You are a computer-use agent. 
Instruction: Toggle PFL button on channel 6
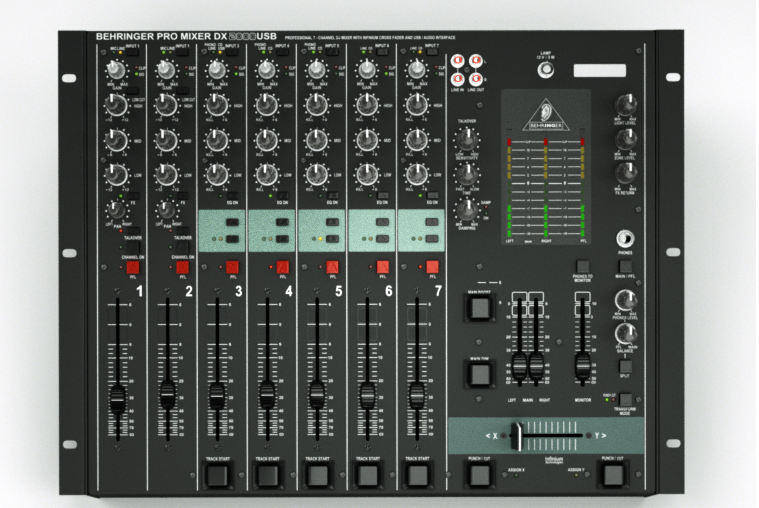pos(382,267)
